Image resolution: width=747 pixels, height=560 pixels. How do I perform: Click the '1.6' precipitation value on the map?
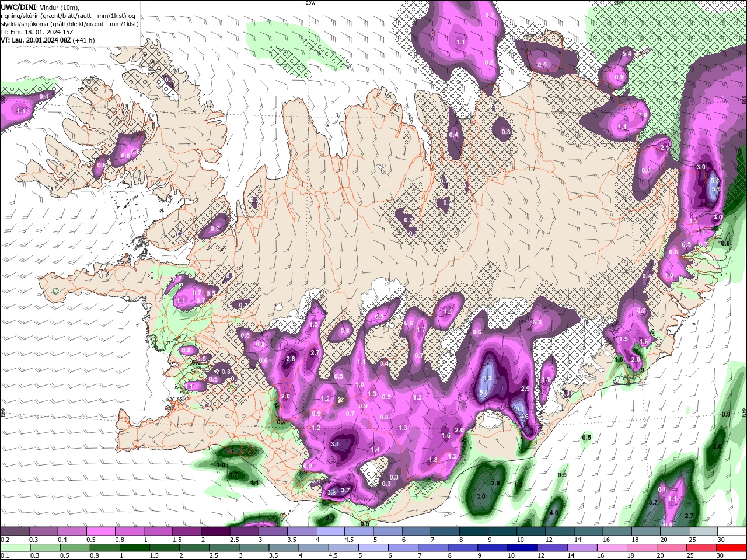click(x=446, y=435)
